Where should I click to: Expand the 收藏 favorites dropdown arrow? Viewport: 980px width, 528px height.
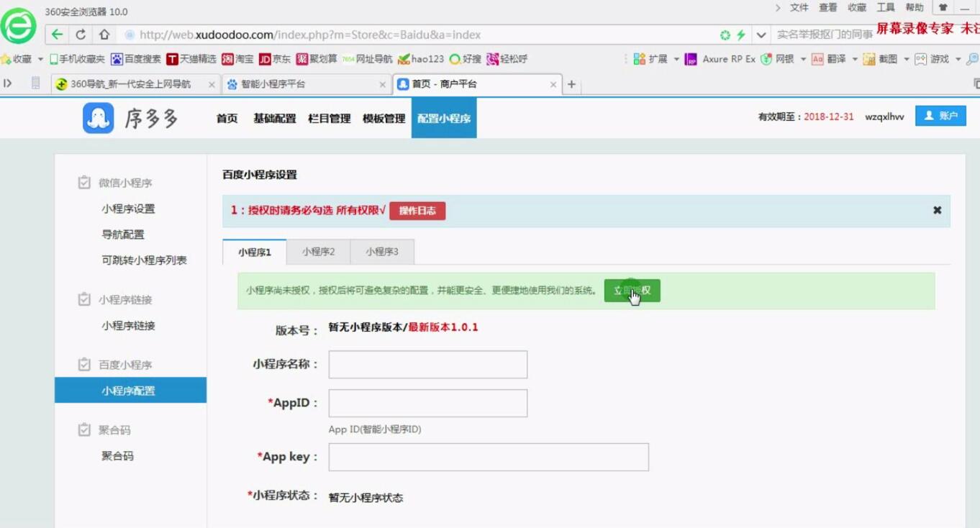[41, 58]
